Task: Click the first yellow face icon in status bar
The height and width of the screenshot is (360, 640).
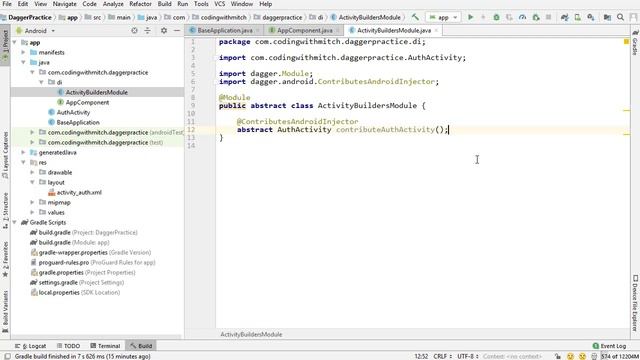Action: 571,356
